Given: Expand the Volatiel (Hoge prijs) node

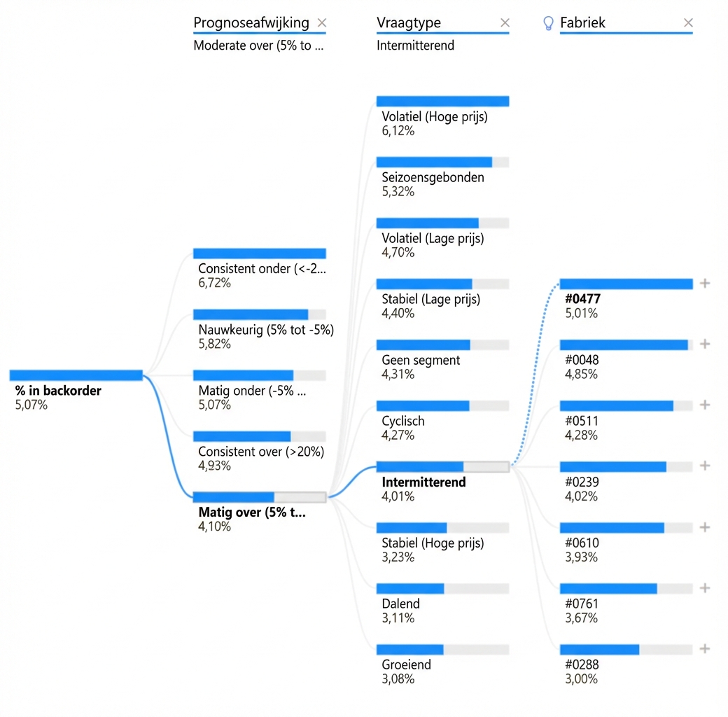Looking at the screenshot, I should [443, 101].
